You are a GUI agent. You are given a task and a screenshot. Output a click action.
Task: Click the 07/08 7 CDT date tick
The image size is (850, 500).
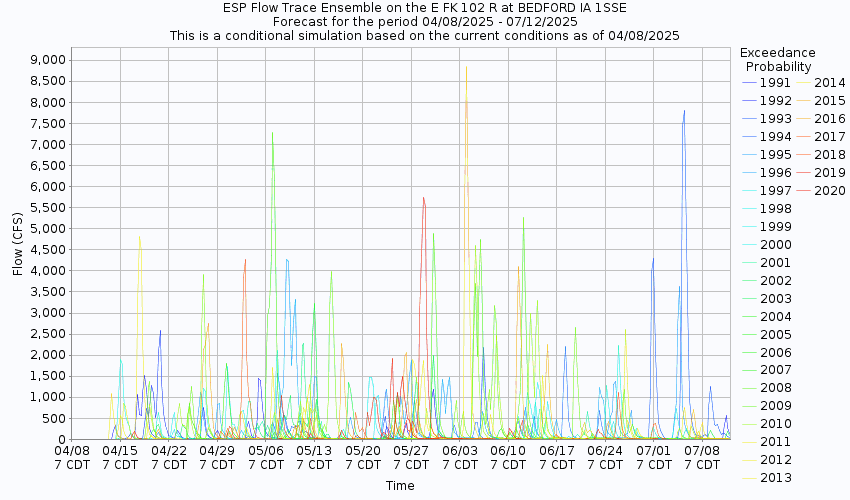(704, 457)
